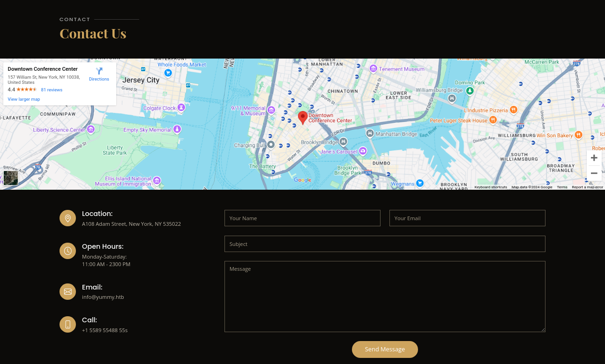This screenshot has height=364, width=605.
Task: Click the Brooklyn Bridge Park label
Action: click(348, 171)
